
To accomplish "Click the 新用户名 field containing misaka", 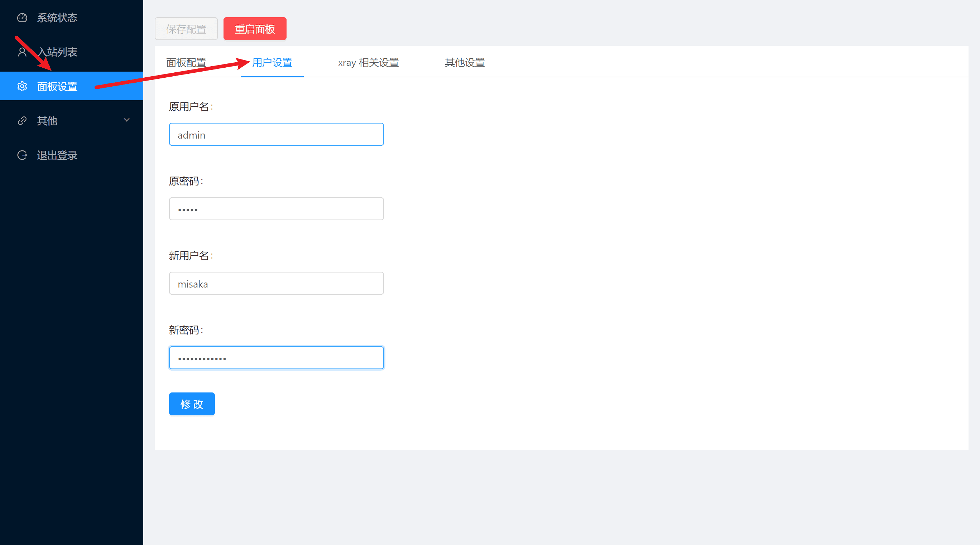I will pyautogui.click(x=276, y=283).
